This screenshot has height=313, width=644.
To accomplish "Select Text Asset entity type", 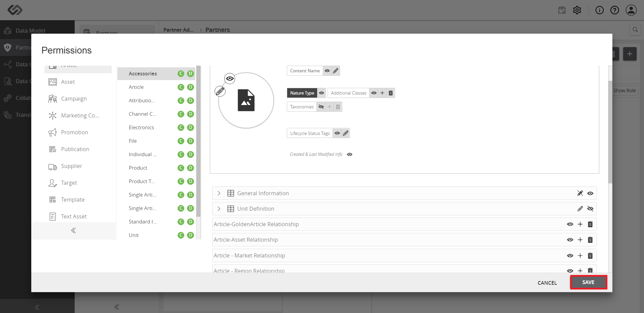I will [x=78, y=216].
